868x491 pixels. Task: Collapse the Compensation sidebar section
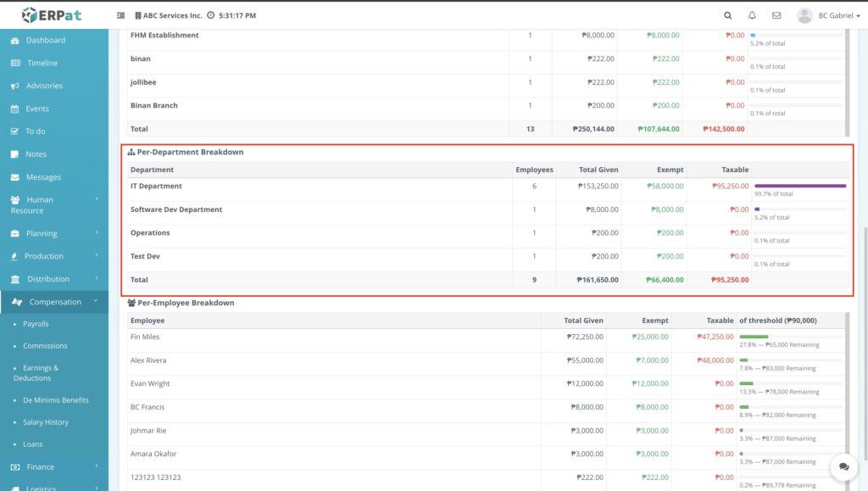54,302
